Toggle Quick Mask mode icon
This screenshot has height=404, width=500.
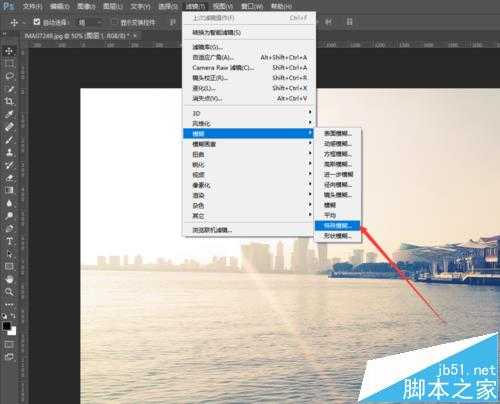pyautogui.click(x=9, y=344)
